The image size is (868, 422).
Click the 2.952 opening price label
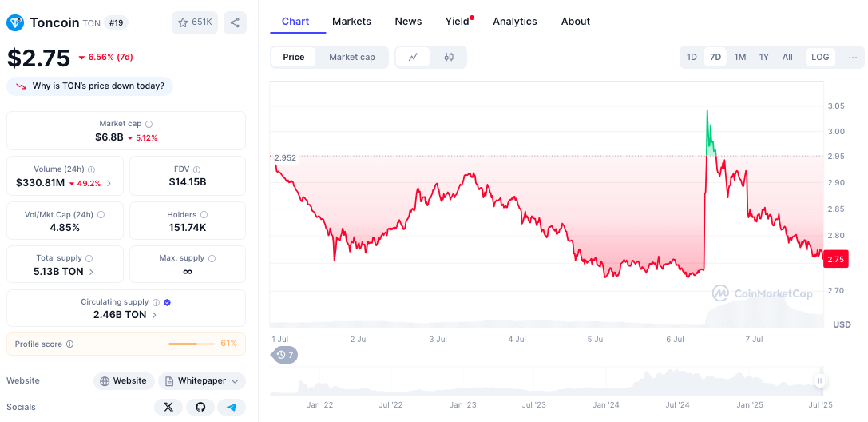coord(285,157)
